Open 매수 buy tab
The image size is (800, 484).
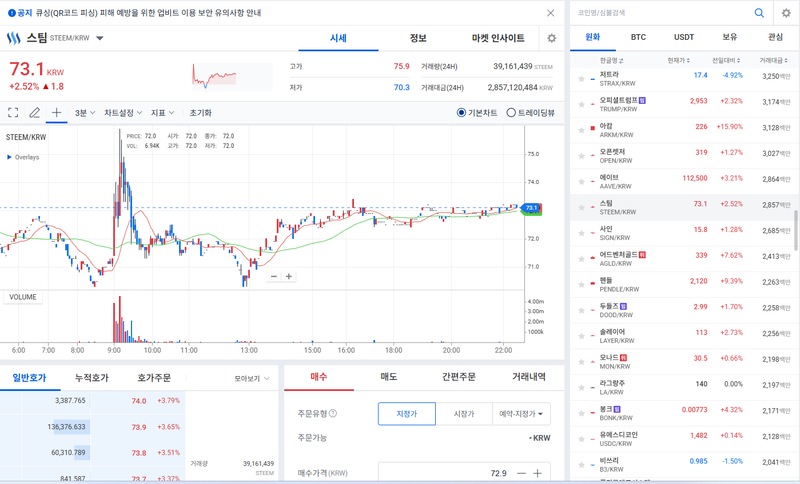coord(319,377)
